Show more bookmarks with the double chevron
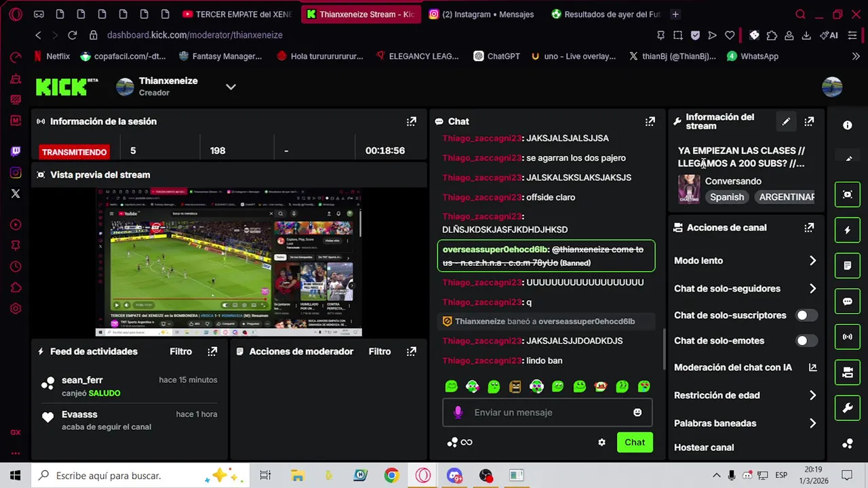Viewport: 868px width, 488px height. (856, 56)
